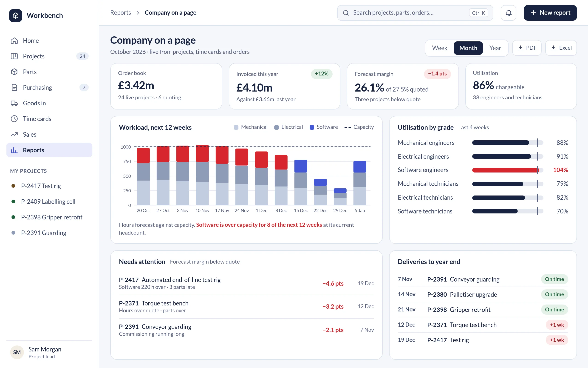Click On time badge for P-2380 Palletiser upgrade
Screen dimensions: 588x368
pos(554,294)
